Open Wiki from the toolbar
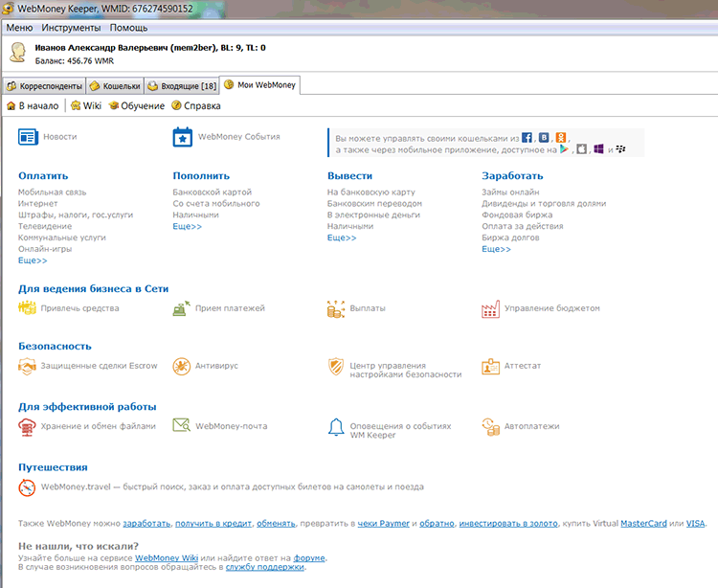The image size is (718, 588). coord(86,105)
